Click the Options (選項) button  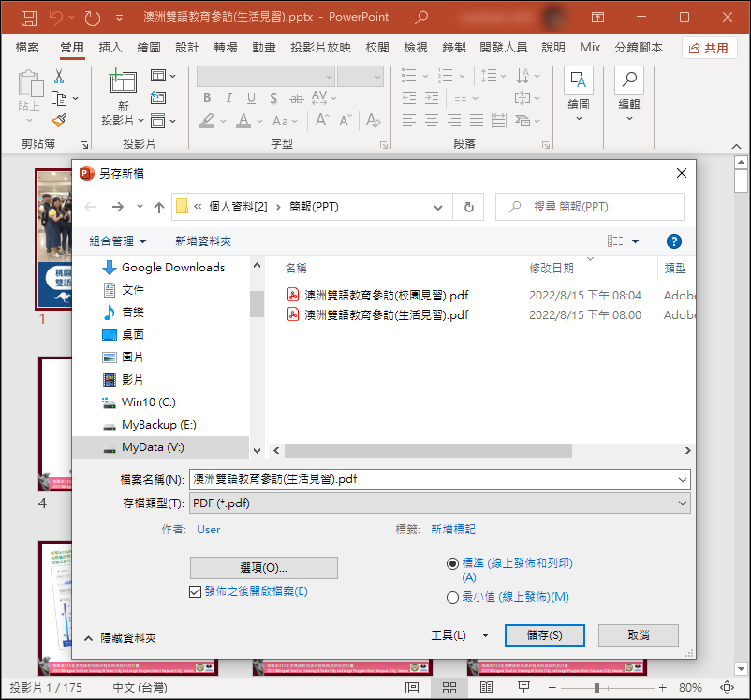point(264,568)
